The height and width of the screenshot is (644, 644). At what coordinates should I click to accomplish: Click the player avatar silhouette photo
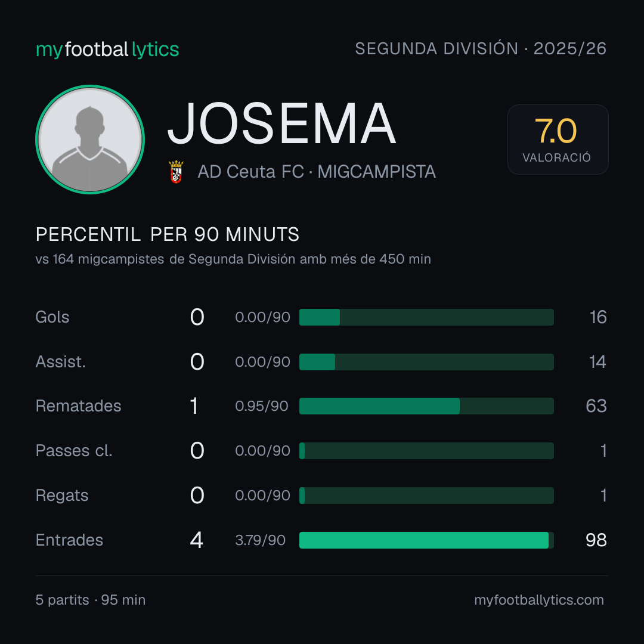(90, 139)
